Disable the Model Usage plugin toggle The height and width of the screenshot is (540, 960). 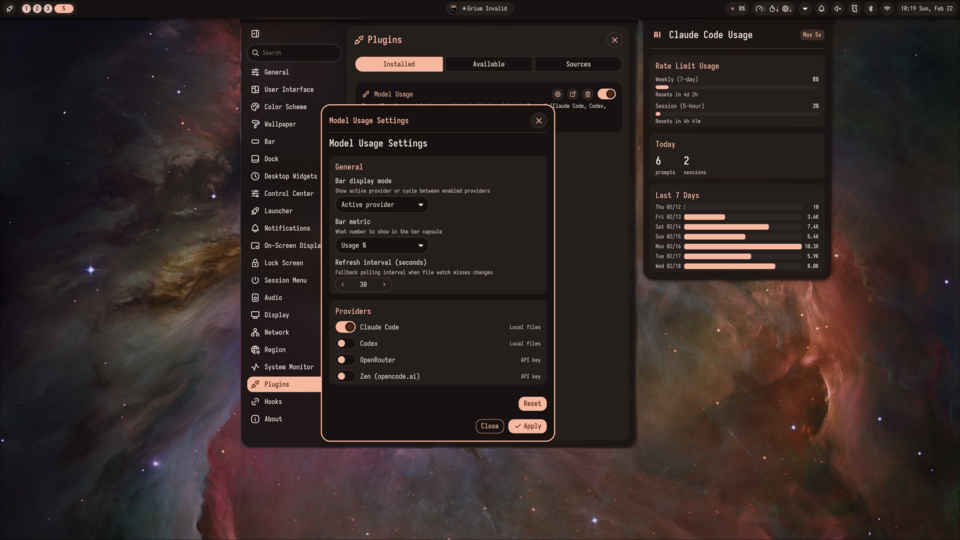607,94
